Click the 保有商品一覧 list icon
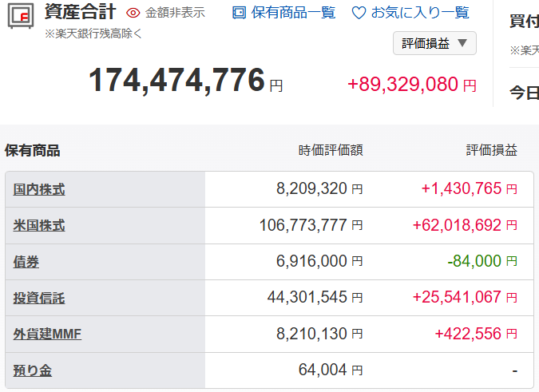 click(x=240, y=13)
